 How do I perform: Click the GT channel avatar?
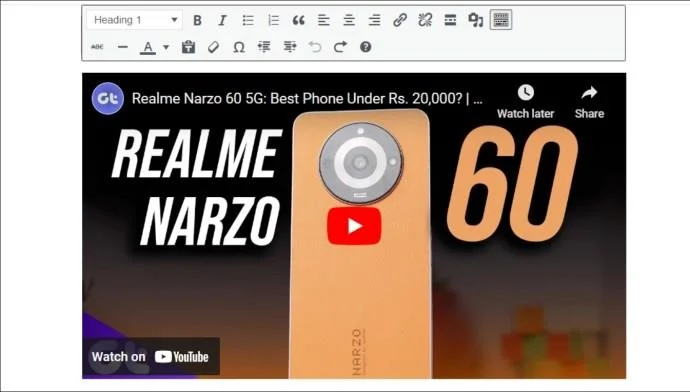[x=108, y=99]
